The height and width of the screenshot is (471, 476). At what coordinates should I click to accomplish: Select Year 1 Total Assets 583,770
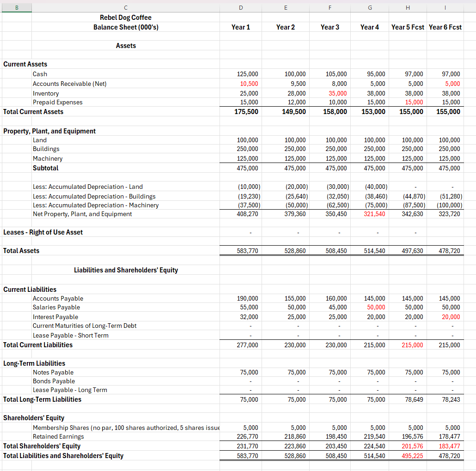coord(247,251)
